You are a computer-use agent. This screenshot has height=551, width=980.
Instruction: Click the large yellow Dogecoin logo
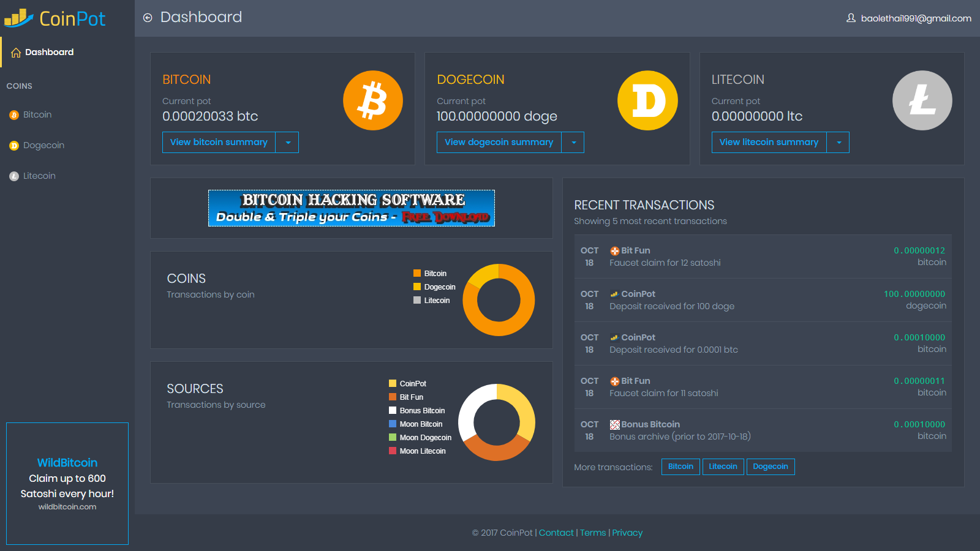pos(647,100)
